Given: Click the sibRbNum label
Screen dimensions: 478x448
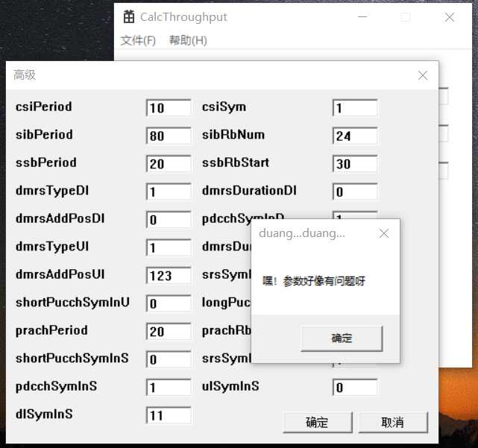Looking at the screenshot, I should 233,135.
